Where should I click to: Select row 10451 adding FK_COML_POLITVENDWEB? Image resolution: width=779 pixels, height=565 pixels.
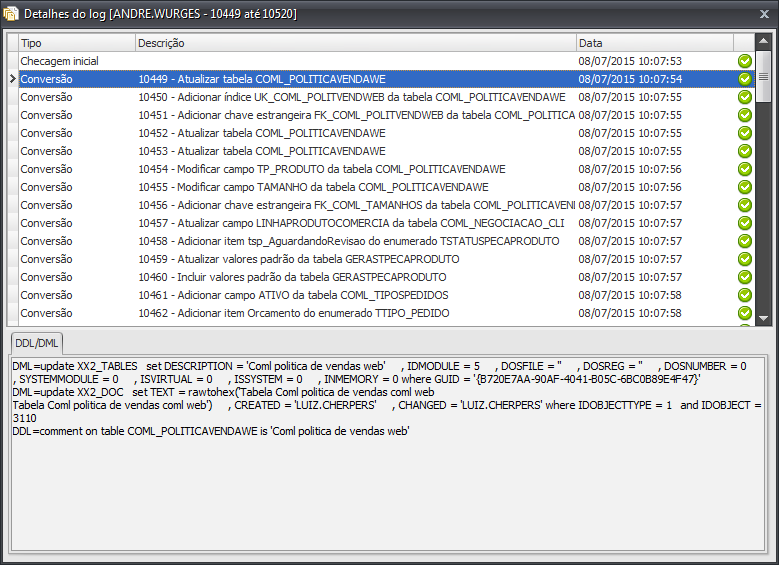[x=356, y=115]
